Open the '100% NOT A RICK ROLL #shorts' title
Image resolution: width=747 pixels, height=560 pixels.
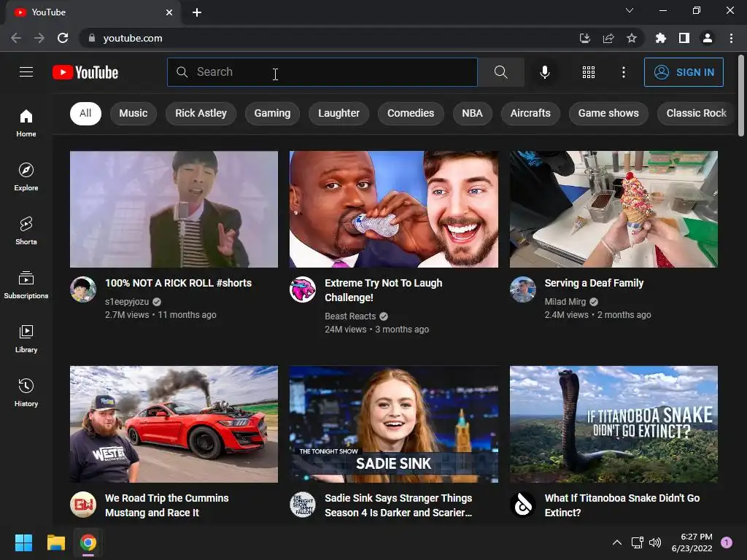178,283
